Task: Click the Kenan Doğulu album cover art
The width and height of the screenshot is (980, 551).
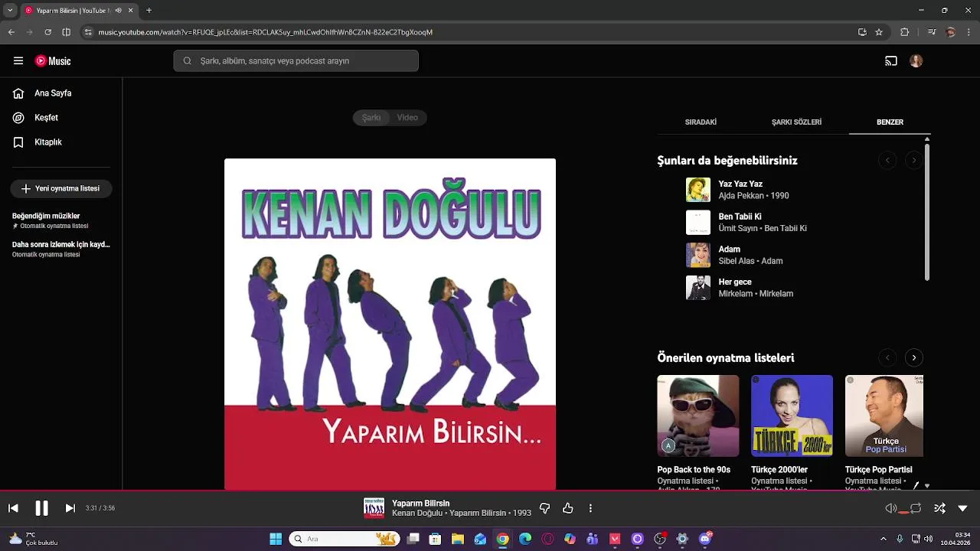Action: [x=390, y=324]
